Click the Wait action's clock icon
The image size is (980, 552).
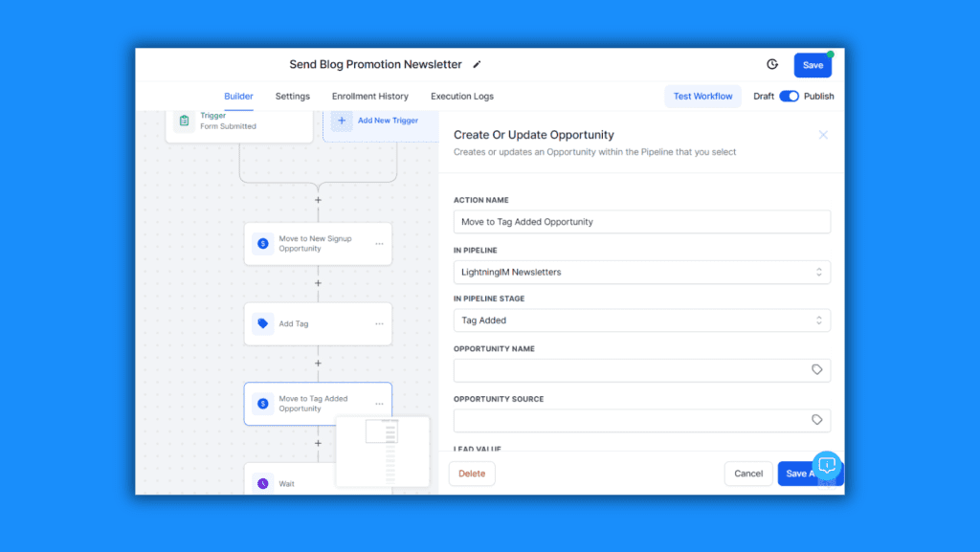(263, 483)
